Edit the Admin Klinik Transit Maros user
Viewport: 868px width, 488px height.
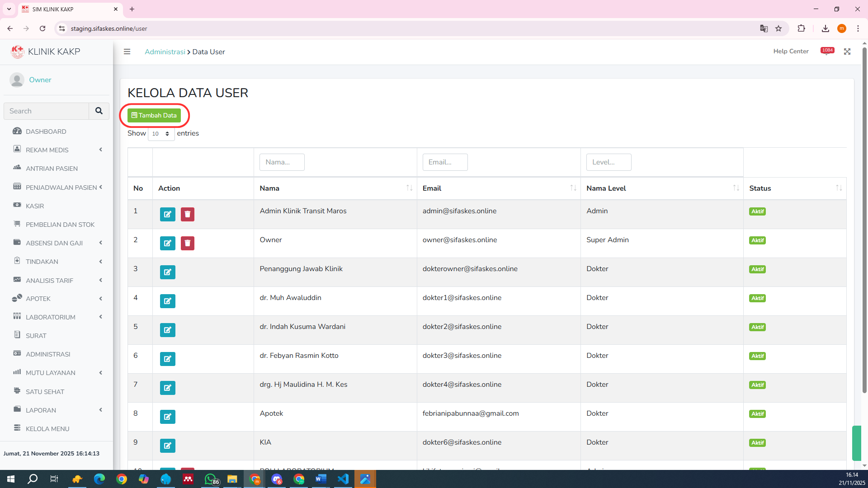[167, 214]
